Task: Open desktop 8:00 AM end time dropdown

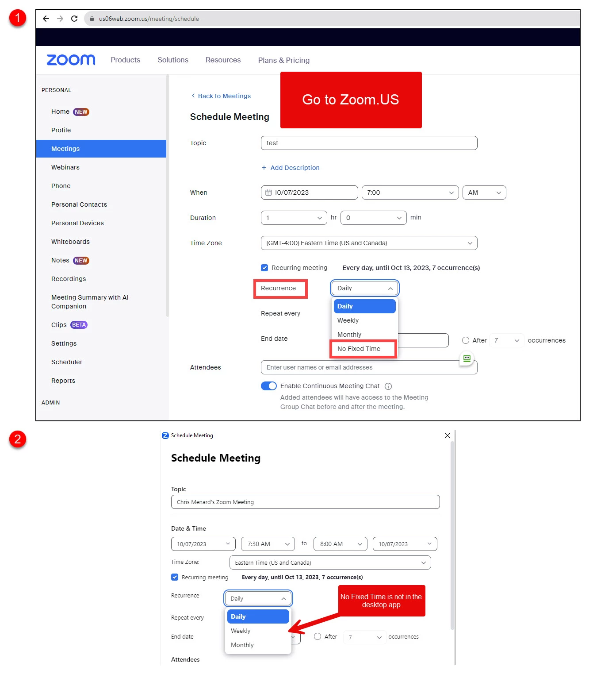Action: coord(341,544)
